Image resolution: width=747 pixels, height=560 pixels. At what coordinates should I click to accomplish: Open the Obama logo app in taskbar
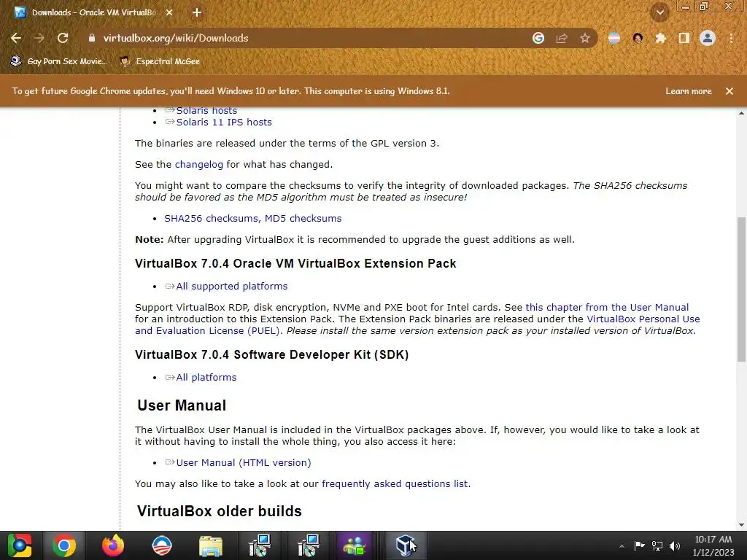click(161, 545)
